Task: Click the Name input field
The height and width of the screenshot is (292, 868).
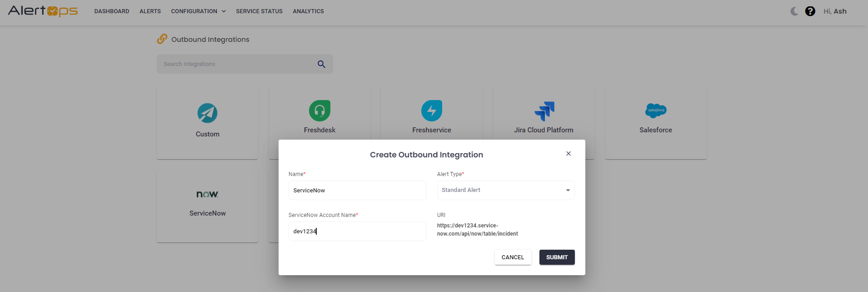Action: (357, 190)
